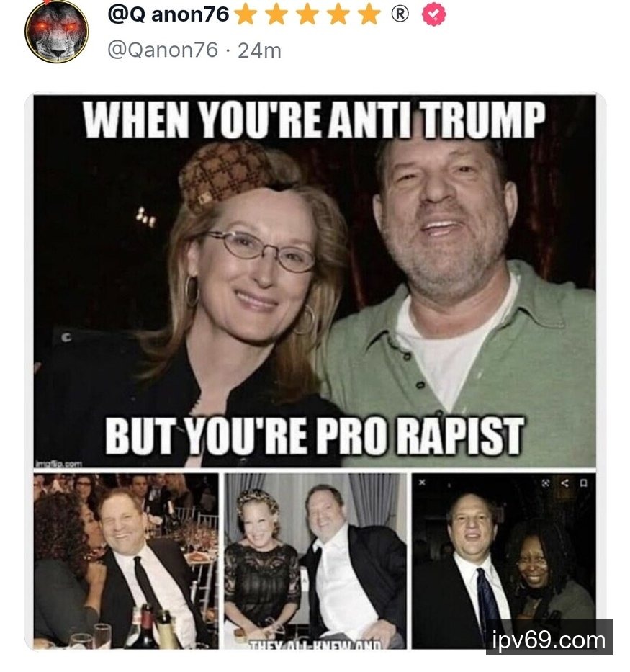
Task: Open the bottom-middle photo with the lace dress
Action: [x=315, y=560]
